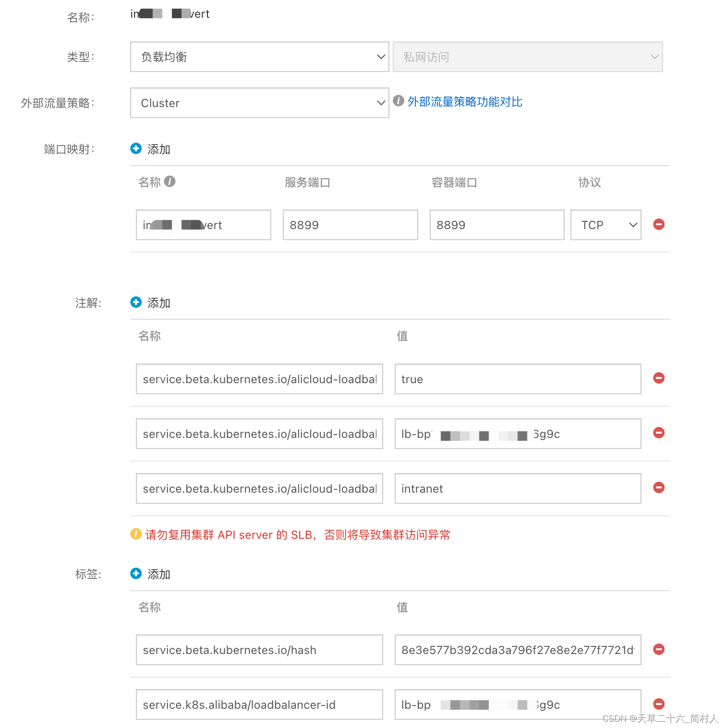
Task: Click the service.beta.kubernetes.io/hash label name field
Action: tap(260, 650)
